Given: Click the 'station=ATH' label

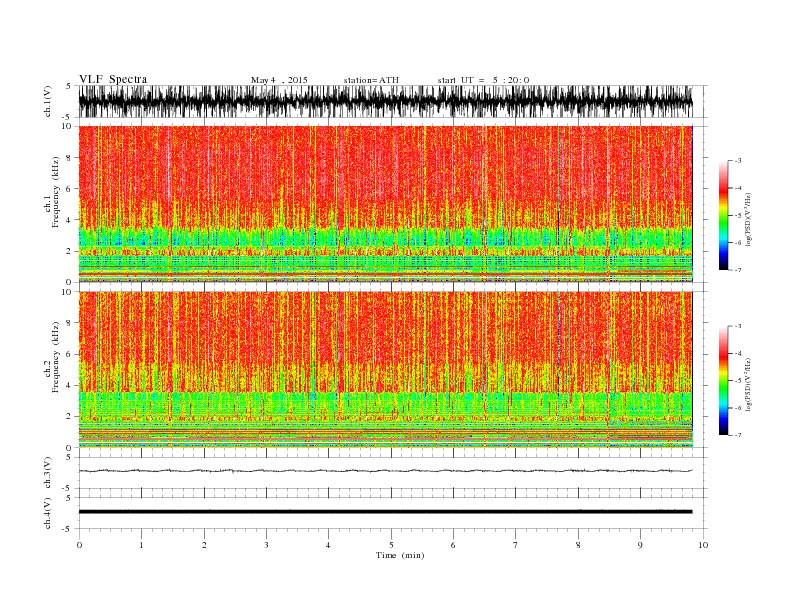Looking at the screenshot, I should [371, 80].
